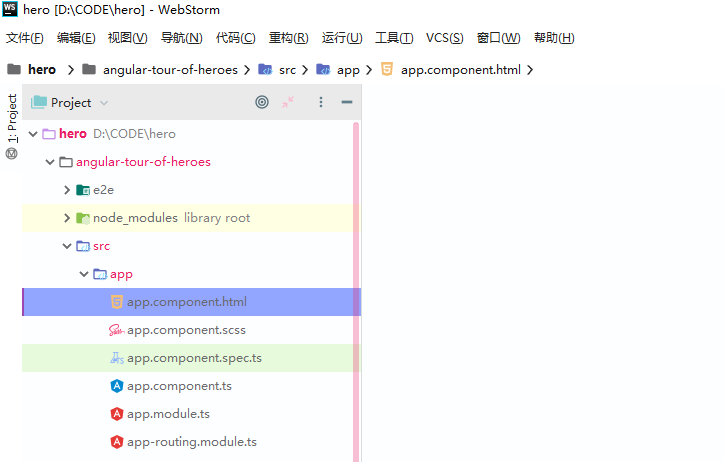Click the hero root folder icon in the tree
The width and height of the screenshot is (724, 462).
[x=49, y=134]
